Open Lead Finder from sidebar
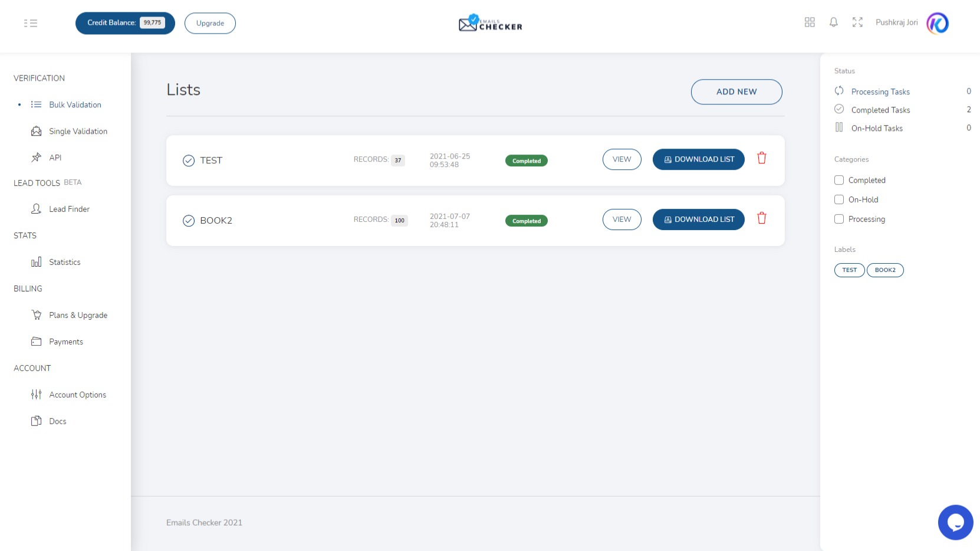The image size is (980, 551). pos(69,209)
